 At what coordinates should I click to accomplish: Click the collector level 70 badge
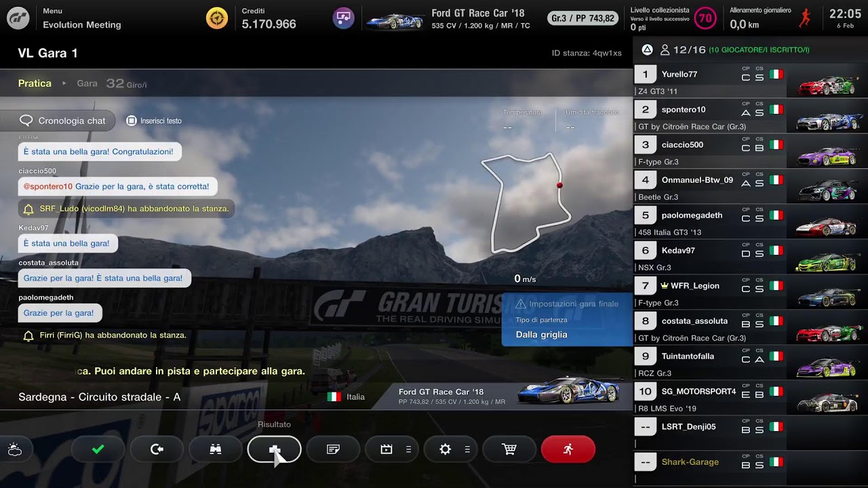[x=705, y=18]
